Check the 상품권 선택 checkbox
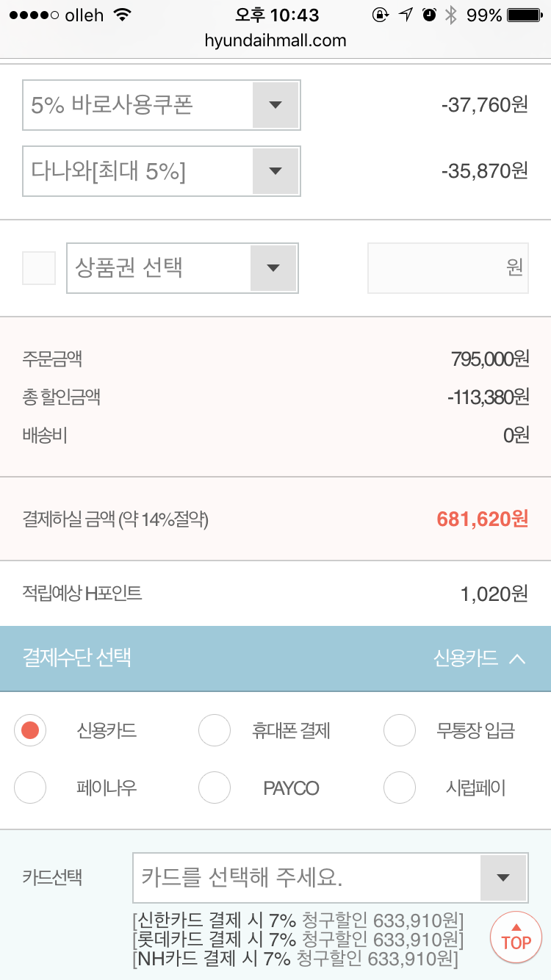 (39, 268)
